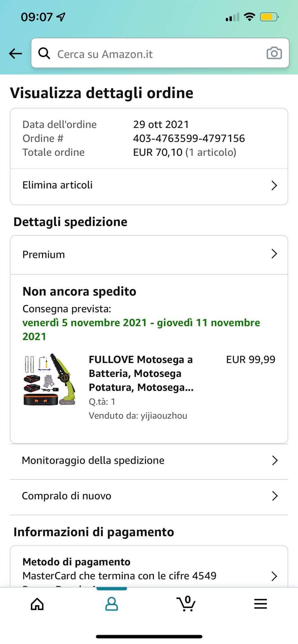
Task: Go to Home tab icon
Action: (x=37, y=604)
